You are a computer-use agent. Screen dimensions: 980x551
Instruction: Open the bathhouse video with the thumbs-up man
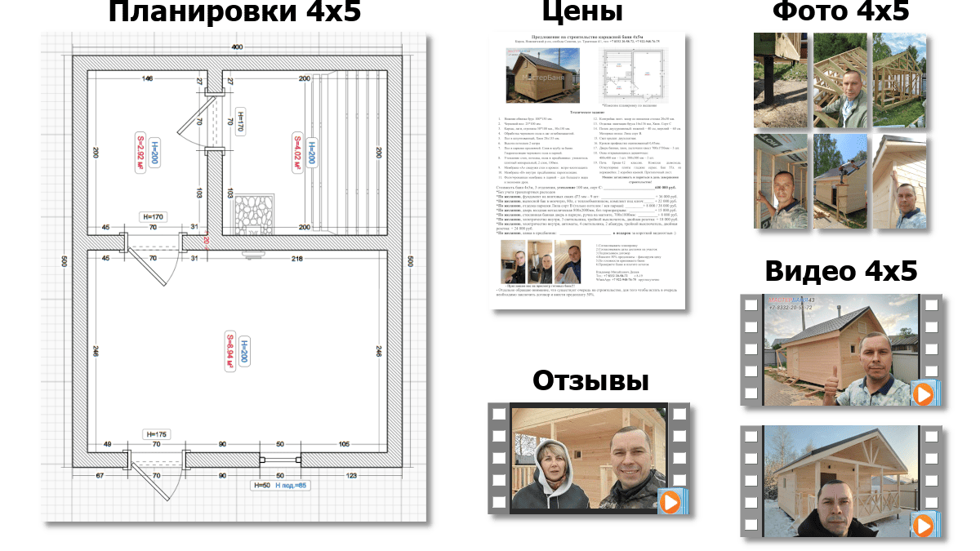point(841,350)
